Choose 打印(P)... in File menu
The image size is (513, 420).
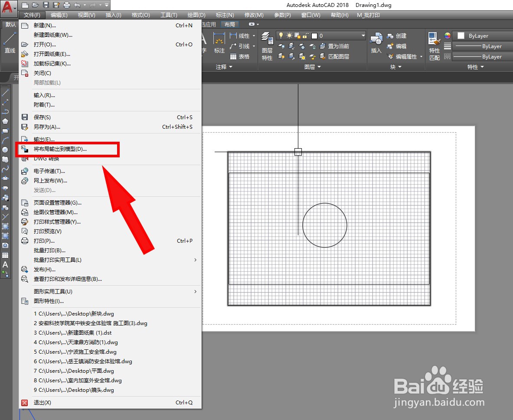tap(110, 241)
